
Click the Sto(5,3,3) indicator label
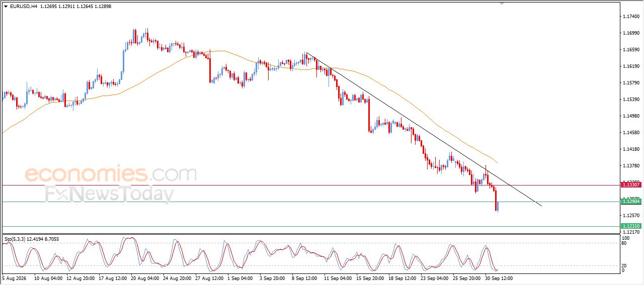click(31, 239)
